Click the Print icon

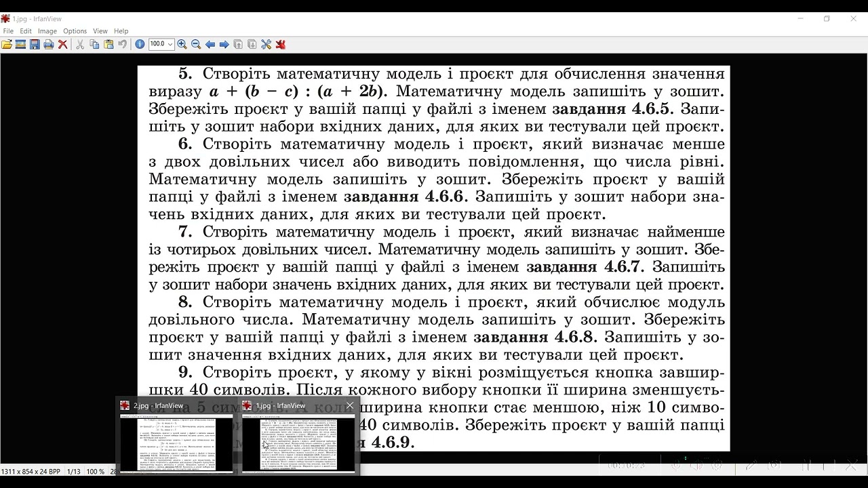coord(48,44)
